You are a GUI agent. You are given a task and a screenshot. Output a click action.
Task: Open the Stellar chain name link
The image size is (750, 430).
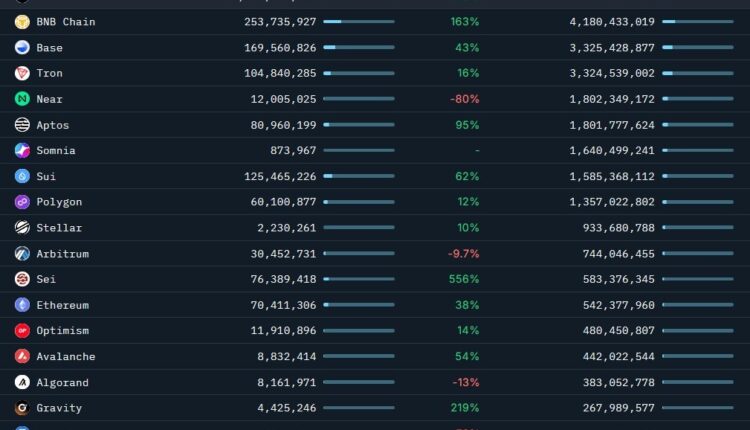(x=59, y=228)
